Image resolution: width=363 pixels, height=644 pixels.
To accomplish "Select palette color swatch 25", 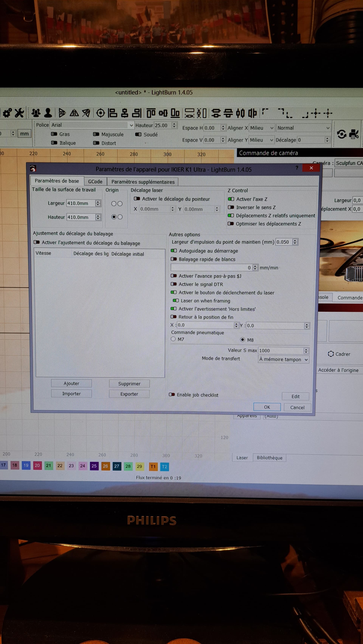I will [x=94, y=466].
